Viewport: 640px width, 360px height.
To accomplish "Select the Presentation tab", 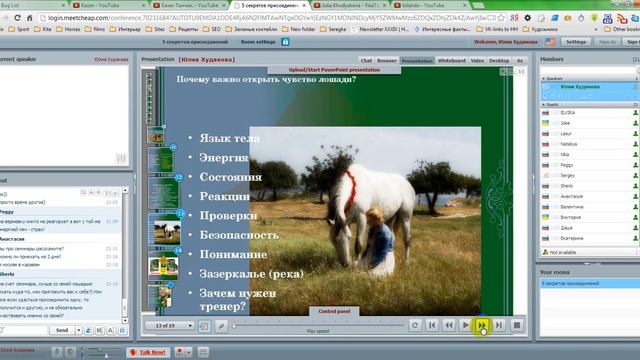I will [x=417, y=60].
